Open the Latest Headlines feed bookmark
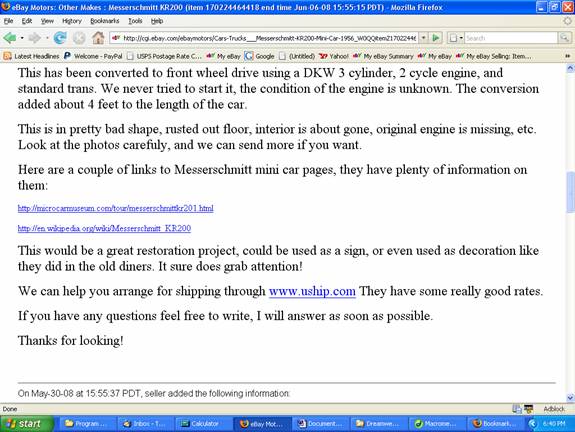575x432 pixels. [x=31, y=56]
